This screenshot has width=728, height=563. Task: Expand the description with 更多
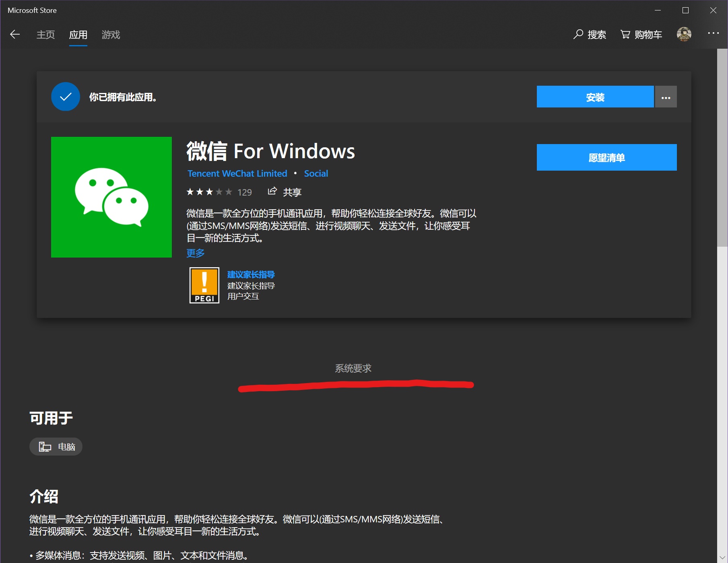coord(196,253)
